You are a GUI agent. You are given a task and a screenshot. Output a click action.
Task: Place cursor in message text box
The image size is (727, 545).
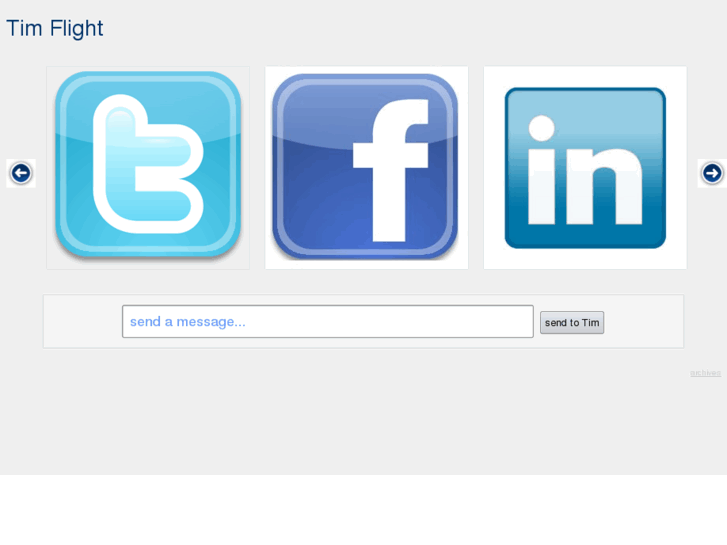click(328, 321)
